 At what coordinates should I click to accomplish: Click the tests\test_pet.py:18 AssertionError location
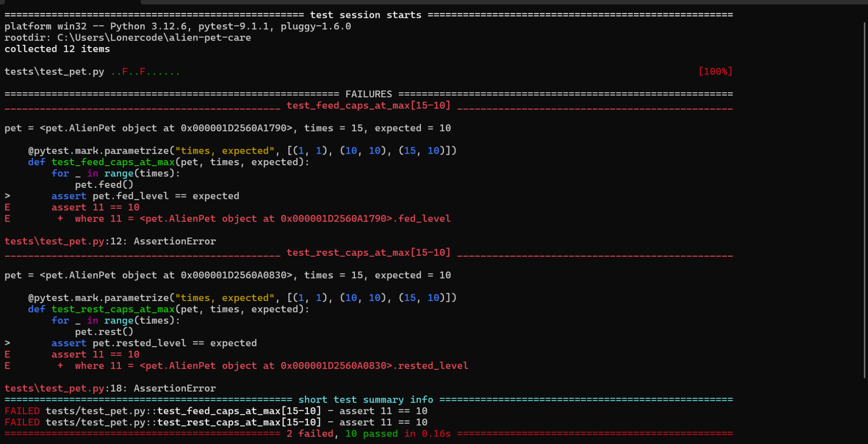[x=110, y=388]
